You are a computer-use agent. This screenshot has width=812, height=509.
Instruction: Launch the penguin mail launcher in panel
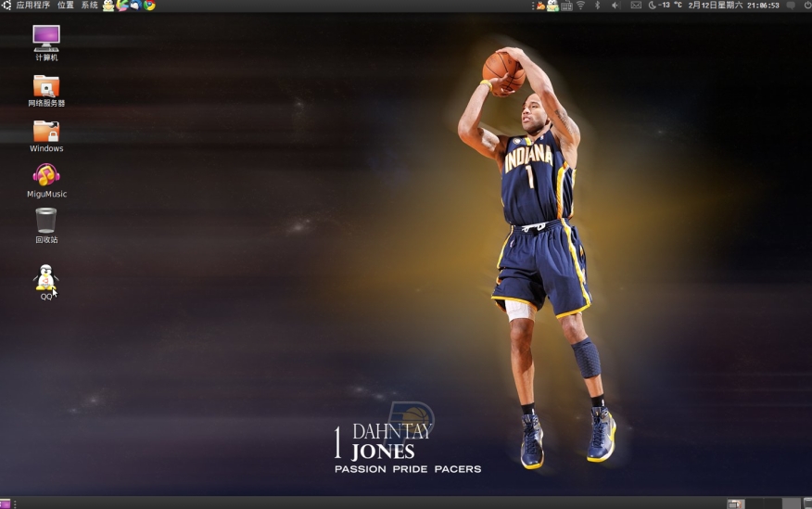(108, 6)
